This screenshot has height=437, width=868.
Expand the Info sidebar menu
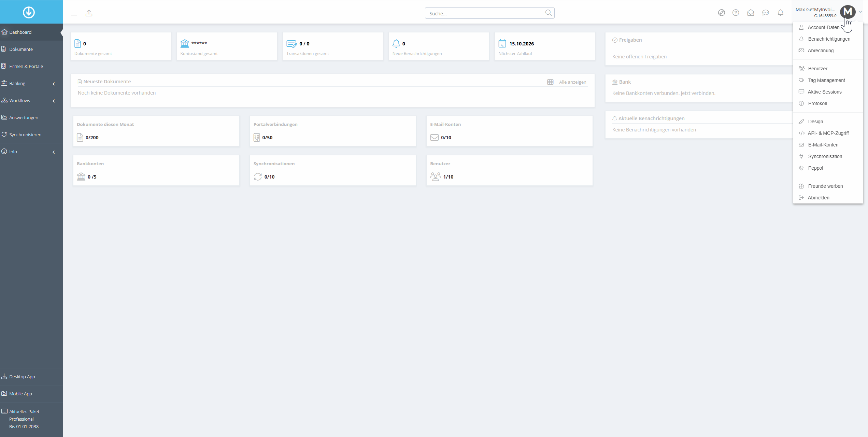[x=31, y=152]
